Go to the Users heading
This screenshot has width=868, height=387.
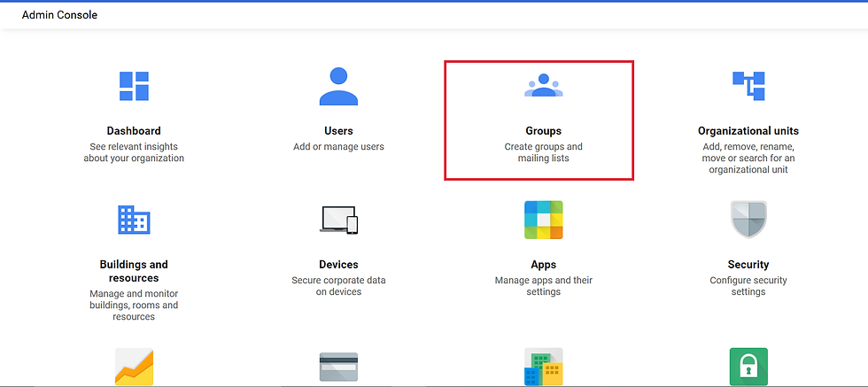click(x=338, y=131)
